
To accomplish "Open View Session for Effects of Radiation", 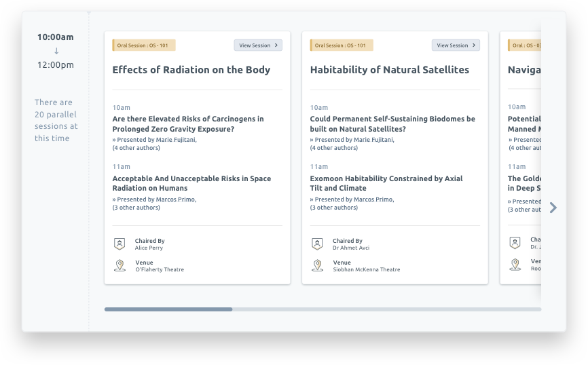I will [258, 45].
